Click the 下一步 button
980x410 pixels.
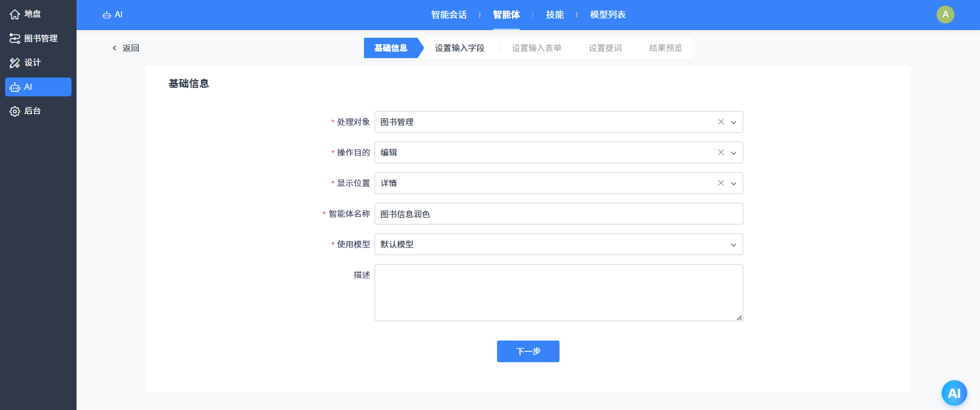(x=528, y=351)
